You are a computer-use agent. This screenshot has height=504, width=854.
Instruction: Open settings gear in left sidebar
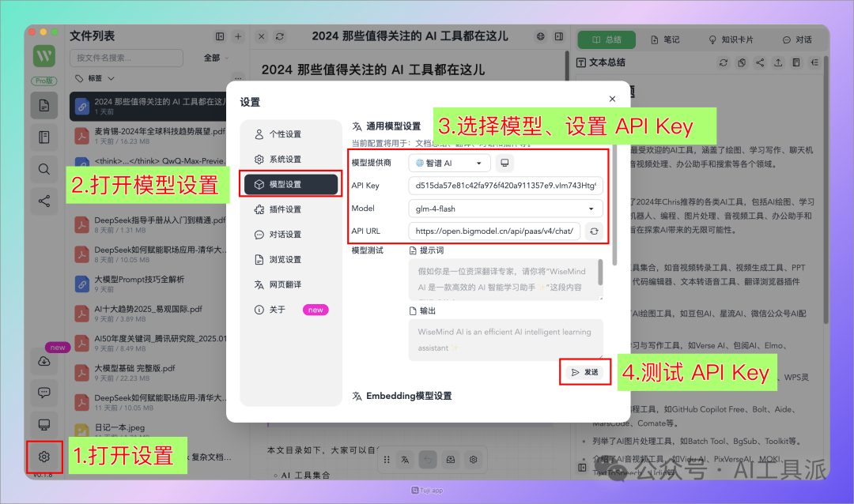44,457
